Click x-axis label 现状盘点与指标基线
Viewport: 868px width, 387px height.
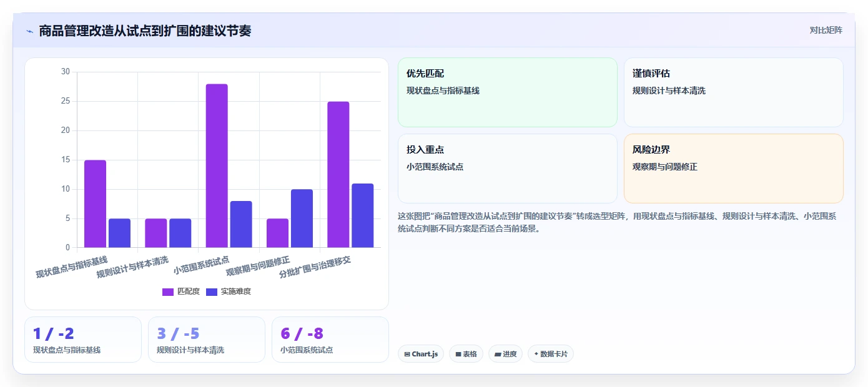[x=72, y=267]
